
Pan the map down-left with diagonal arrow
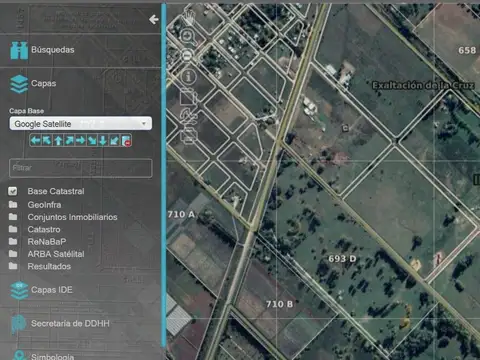point(114,140)
